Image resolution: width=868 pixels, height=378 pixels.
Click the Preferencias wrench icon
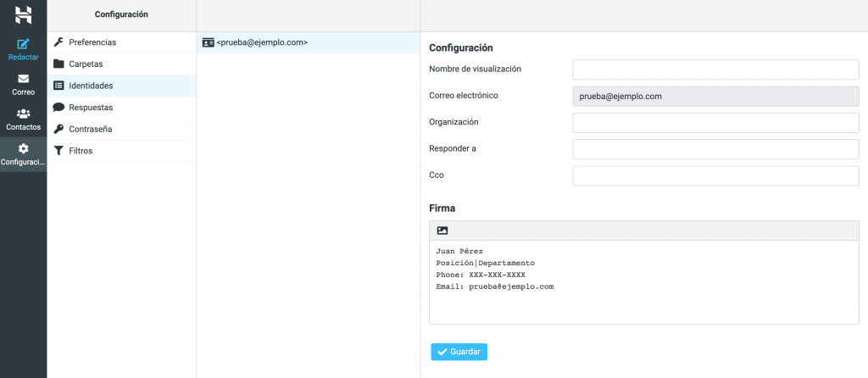[58, 42]
